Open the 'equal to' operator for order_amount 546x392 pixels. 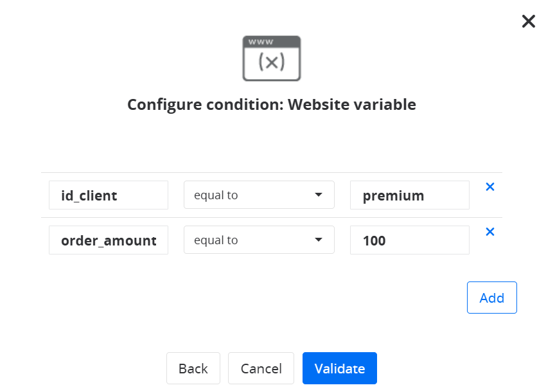click(x=251, y=240)
